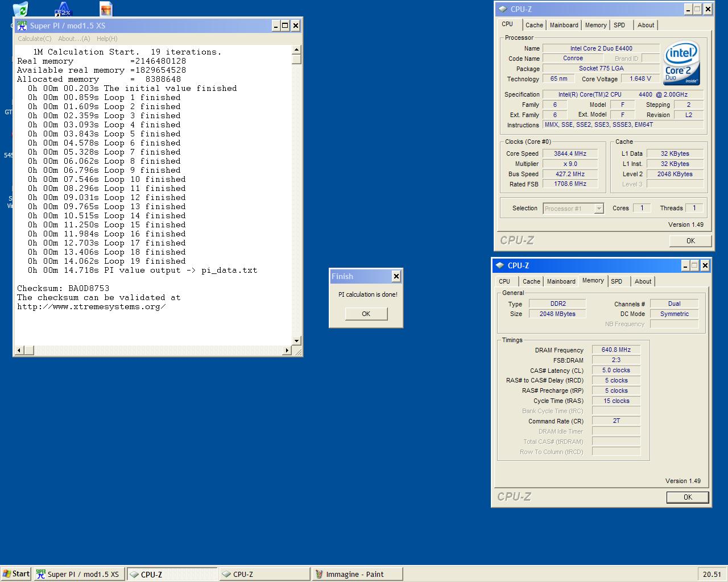Switch to Memory tab in upper CPU-Z
Image resolution: width=728 pixels, height=582 pixels.
click(595, 25)
